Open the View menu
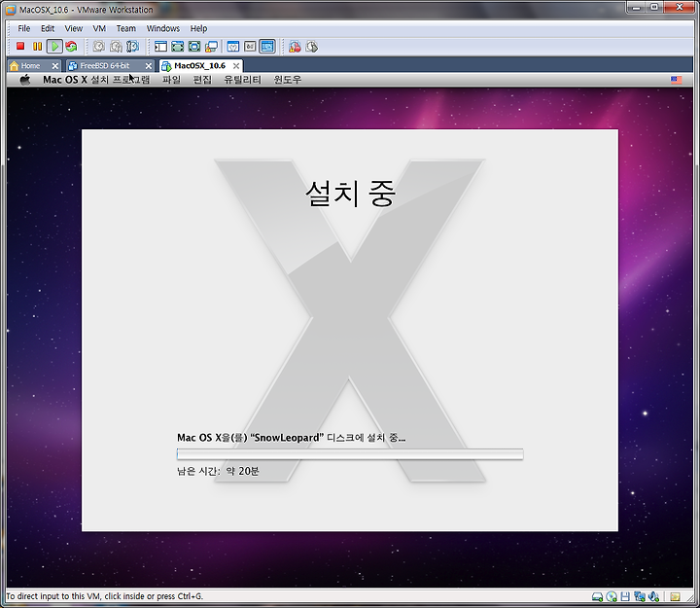This screenshot has height=608, width=700. [x=74, y=28]
